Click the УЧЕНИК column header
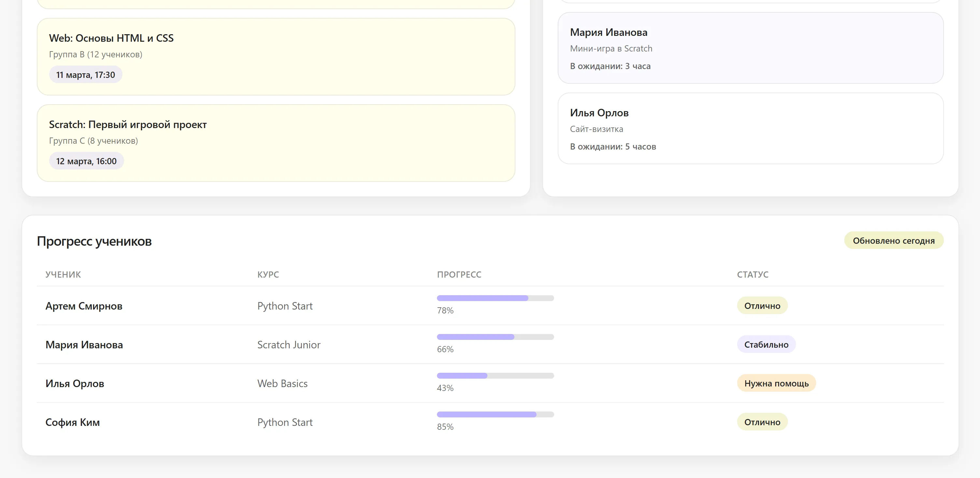Viewport: 980px width, 478px height. tap(63, 275)
